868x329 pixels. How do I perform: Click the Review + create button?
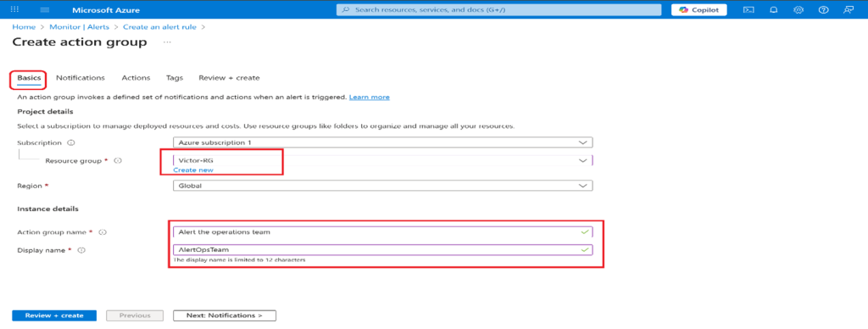coord(54,315)
